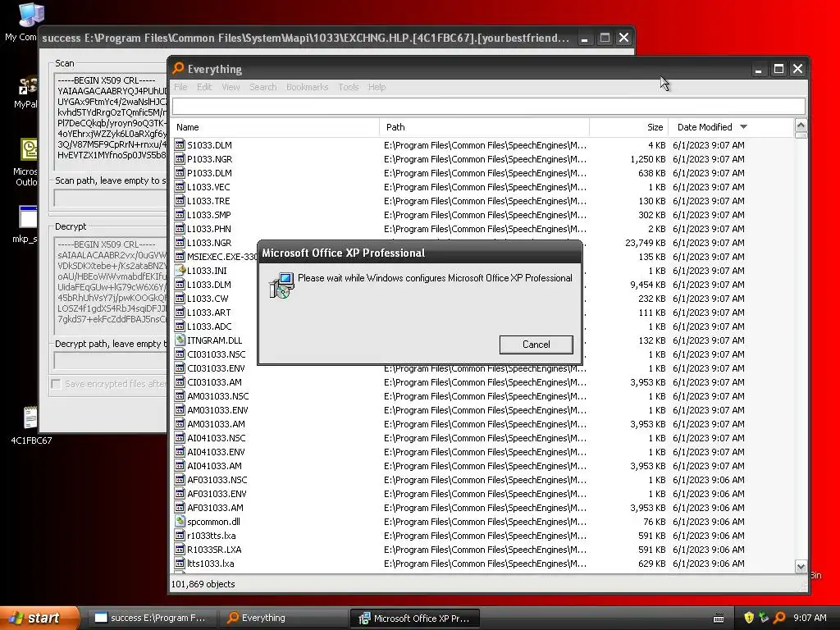The image size is (840, 630).
Task: Select the CI031033.AM file name
Action: 214,382
